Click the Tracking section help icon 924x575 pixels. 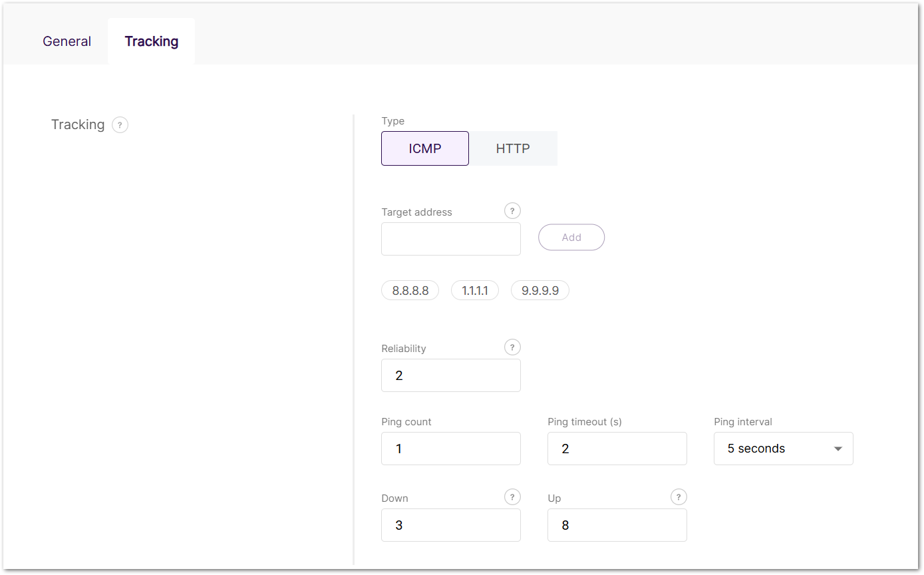coord(120,125)
